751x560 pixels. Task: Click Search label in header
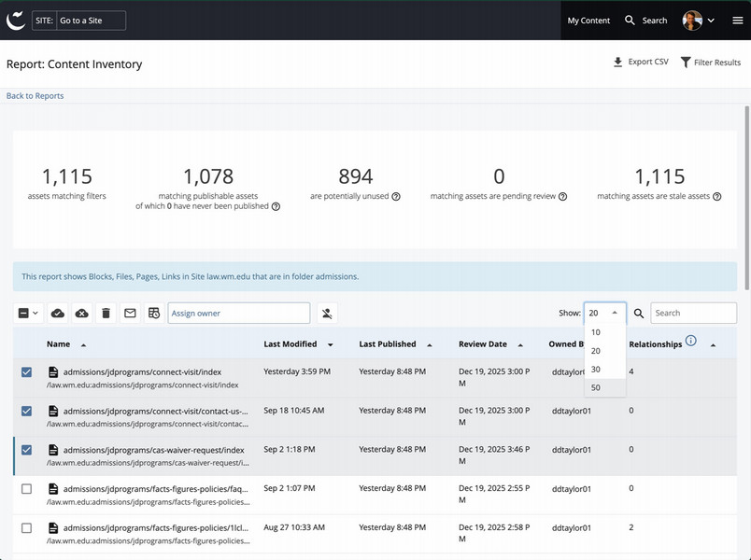654,21
